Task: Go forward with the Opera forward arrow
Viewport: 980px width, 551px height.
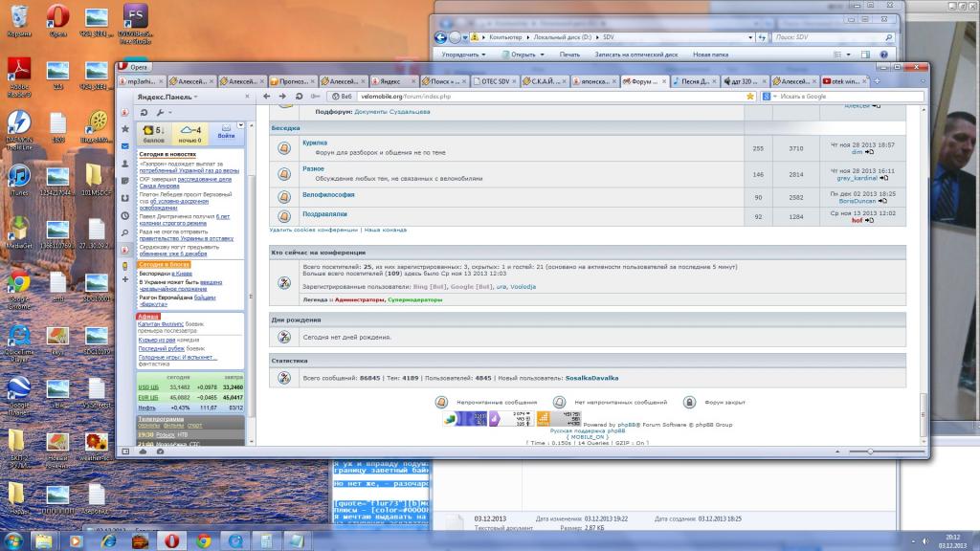Action: click(x=282, y=97)
